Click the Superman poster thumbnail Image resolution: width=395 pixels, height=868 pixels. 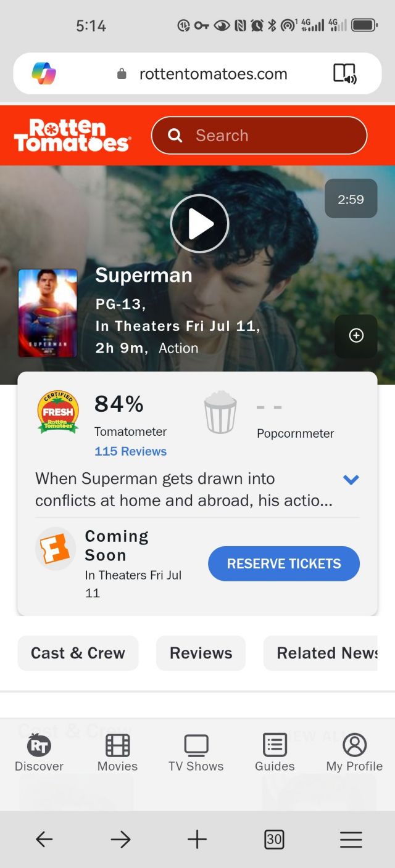click(x=48, y=313)
